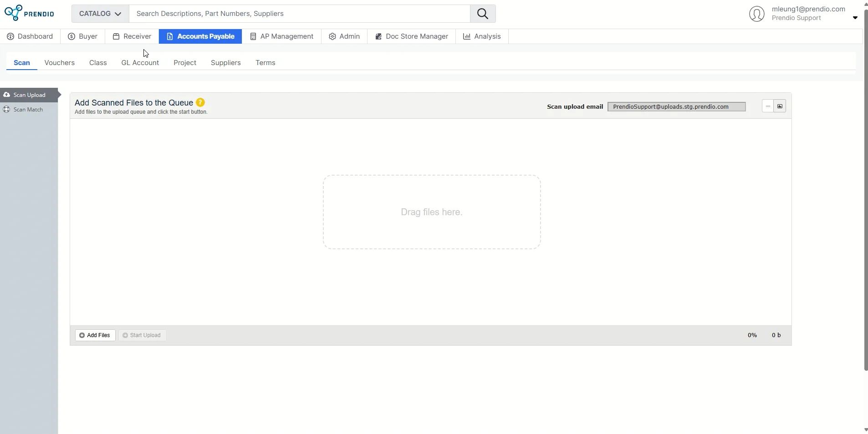The width and height of the screenshot is (868, 434).
Task: Switch to the Vouchers tab
Action: pos(59,62)
